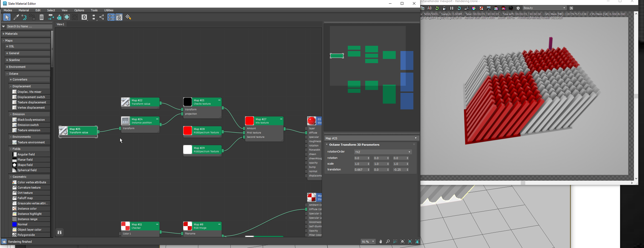This screenshot has width=644, height=248.
Task: Collapse the Map #21 Checks texture node
Action: coord(219,100)
